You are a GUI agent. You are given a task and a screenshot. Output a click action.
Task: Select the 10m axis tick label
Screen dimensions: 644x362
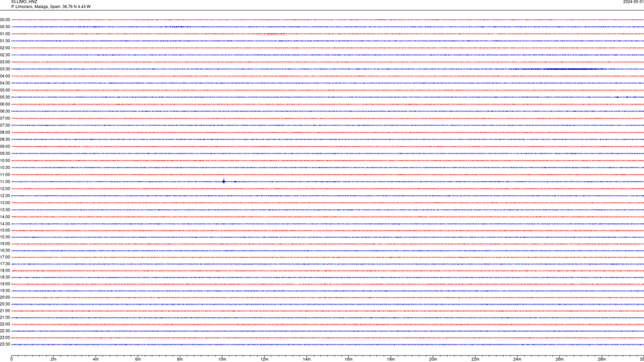coord(222,359)
